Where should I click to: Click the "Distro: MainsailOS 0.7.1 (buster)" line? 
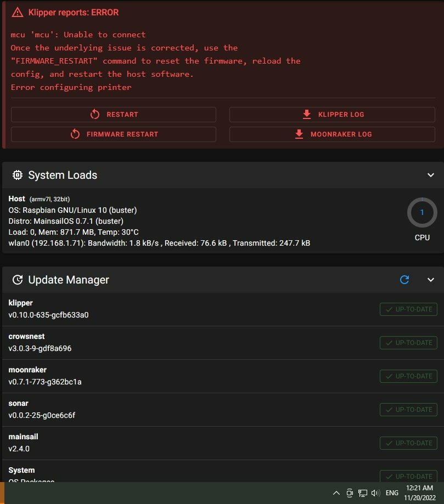tap(66, 221)
